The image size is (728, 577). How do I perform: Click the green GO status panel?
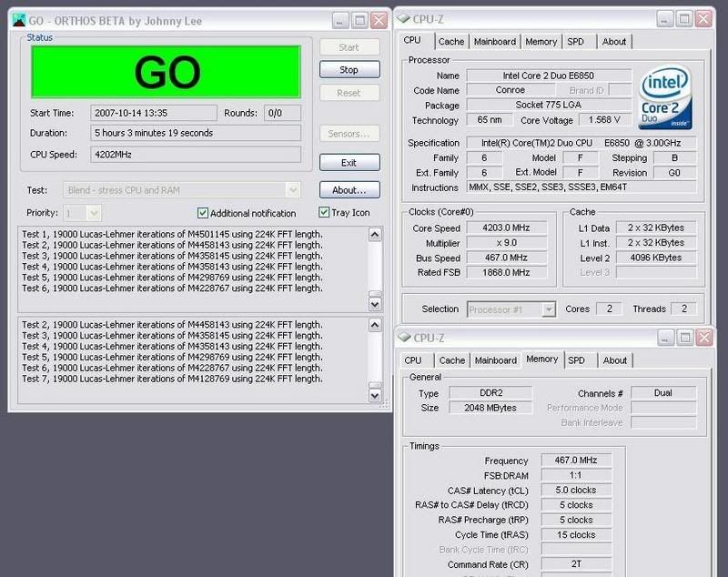point(166,71)
